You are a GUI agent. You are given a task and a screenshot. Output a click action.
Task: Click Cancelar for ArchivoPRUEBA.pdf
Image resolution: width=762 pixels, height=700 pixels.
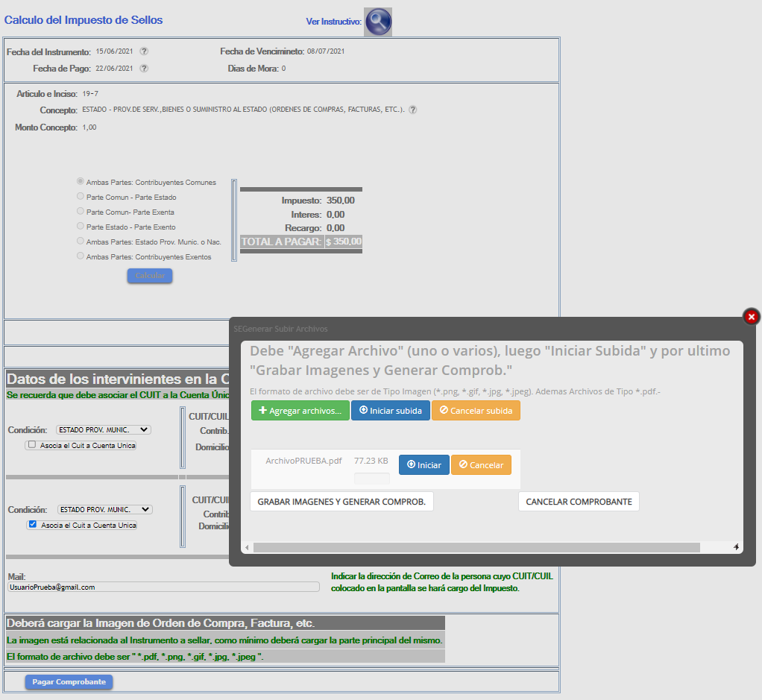click(481, 465)
